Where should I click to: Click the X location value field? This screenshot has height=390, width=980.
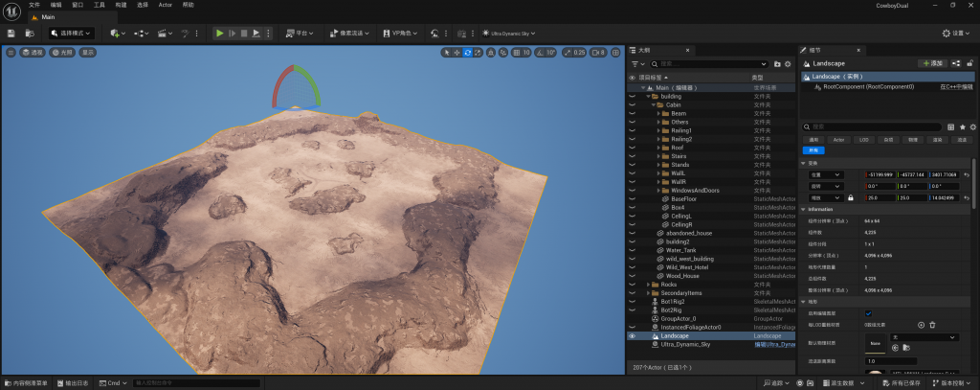point(882,174)
